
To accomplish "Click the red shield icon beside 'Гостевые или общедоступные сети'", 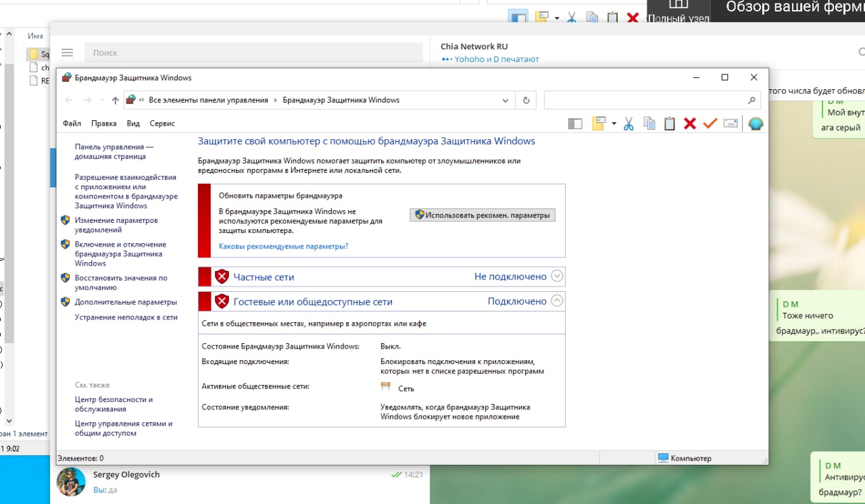I will click(x=222, y=301).
